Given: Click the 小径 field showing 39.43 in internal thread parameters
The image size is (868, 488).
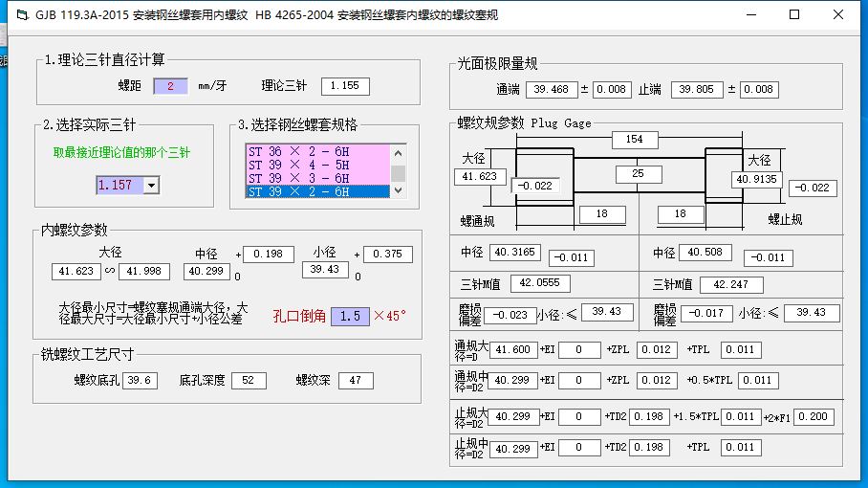Looking at the screenshot, I should pos(325,269).
